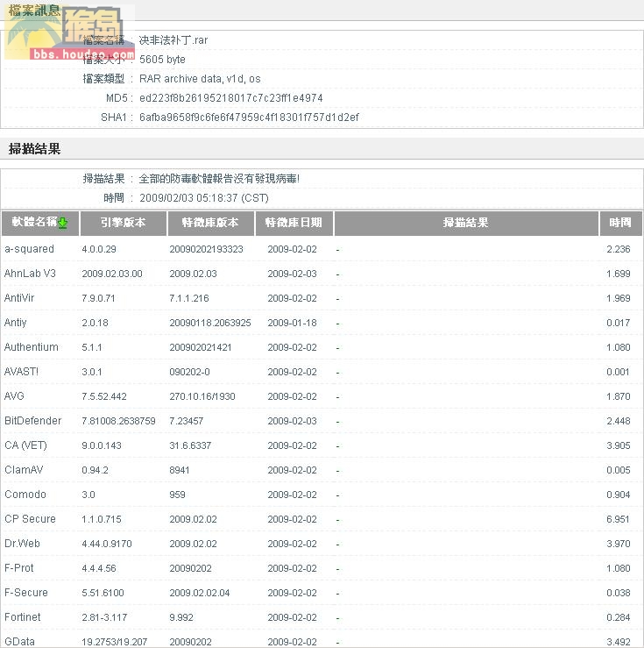Click the green sort arrow icon beside 軟體名稱
The width and height of the screenshot is (644, 648).
62,224
